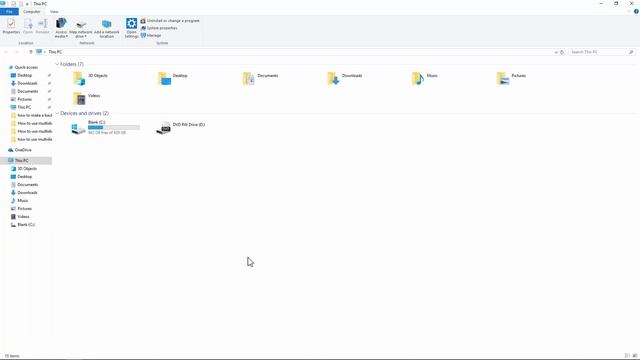Open Desktop under Quick access
Image resolution: width=640 pixels, height=360 pixels.
[x=24, y=75]
